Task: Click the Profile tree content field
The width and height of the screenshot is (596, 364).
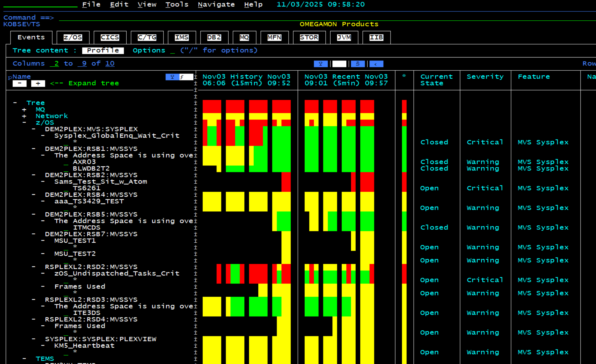Action: 103,51
